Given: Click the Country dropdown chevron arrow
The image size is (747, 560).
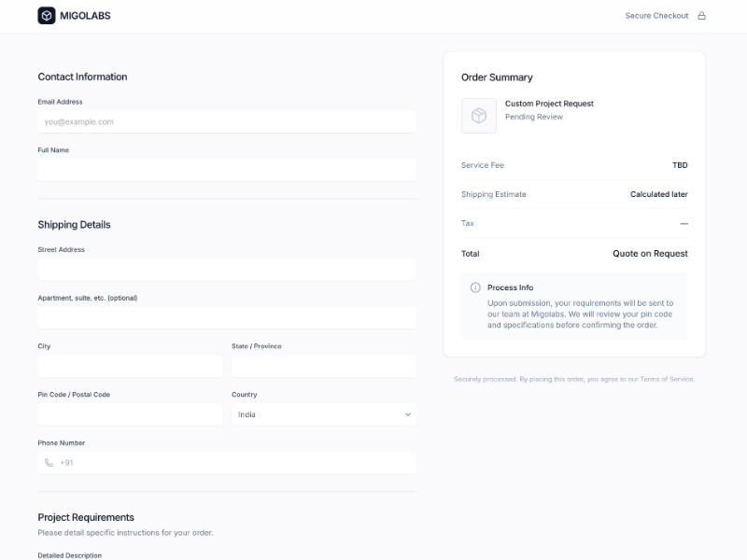Looking at the screenshot, I should coord(408,414).
